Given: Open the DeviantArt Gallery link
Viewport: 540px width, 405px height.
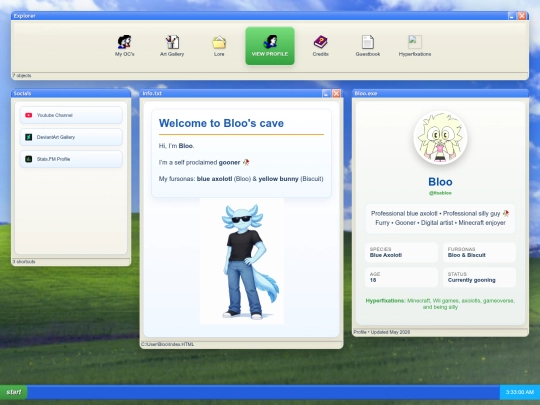Looking at the screenshot, I should click(71, 137).
